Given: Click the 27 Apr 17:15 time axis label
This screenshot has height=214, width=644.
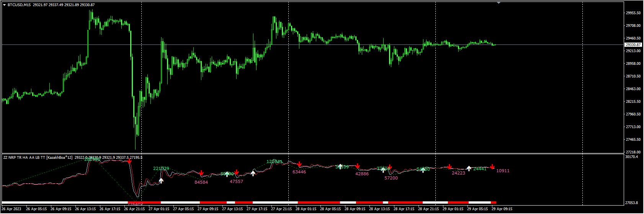Looking at the screenshot, I should coord(257,209).
